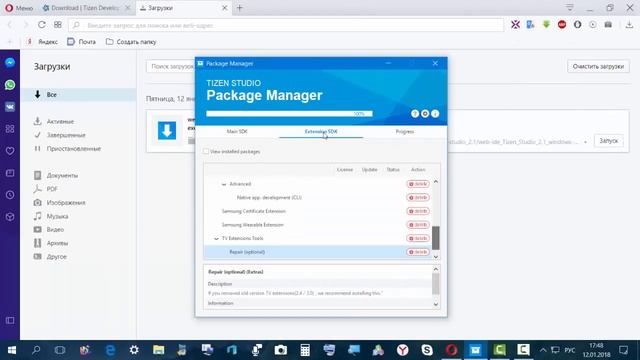Open Создать папку bookmark item
This screenshot has height=360, width=640.
pos(131,42)
